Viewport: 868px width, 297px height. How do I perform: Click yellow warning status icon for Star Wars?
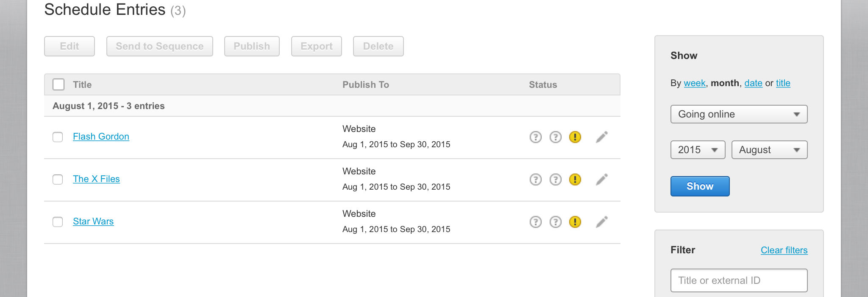point(575,222)
